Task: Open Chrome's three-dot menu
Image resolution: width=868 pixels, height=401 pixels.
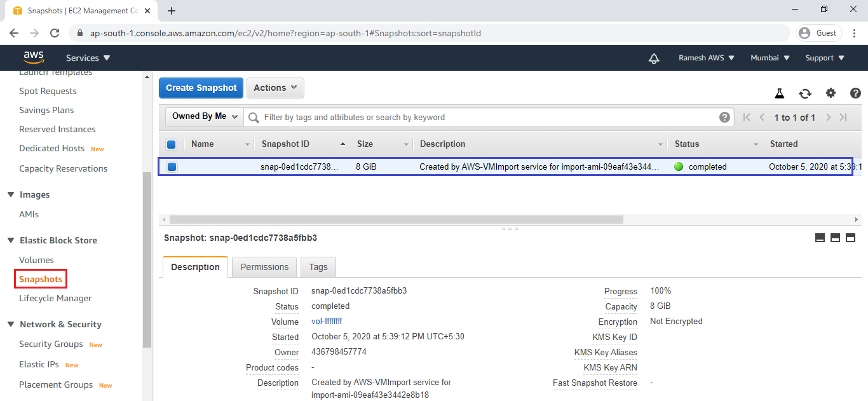Action: pos(853,33)
